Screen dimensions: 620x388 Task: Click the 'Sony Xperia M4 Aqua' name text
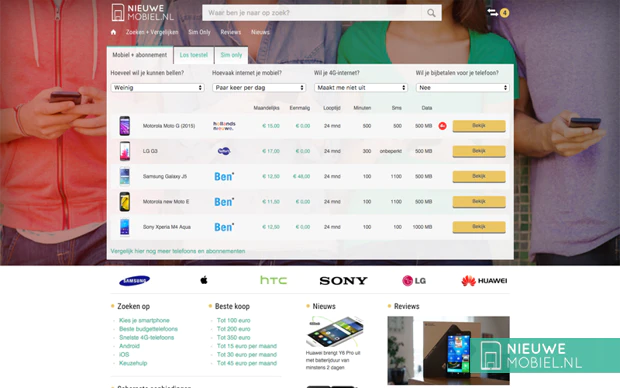tap(167, 227)
